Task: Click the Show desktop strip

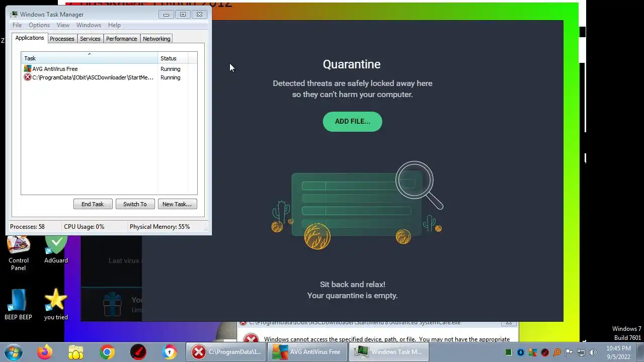Action: [x=640, y=352]
